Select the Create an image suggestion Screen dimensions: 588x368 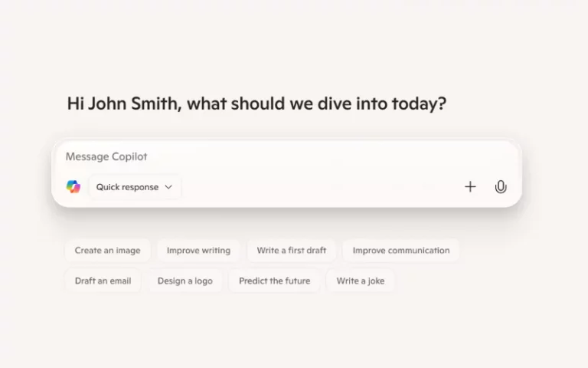pos(107,251)
